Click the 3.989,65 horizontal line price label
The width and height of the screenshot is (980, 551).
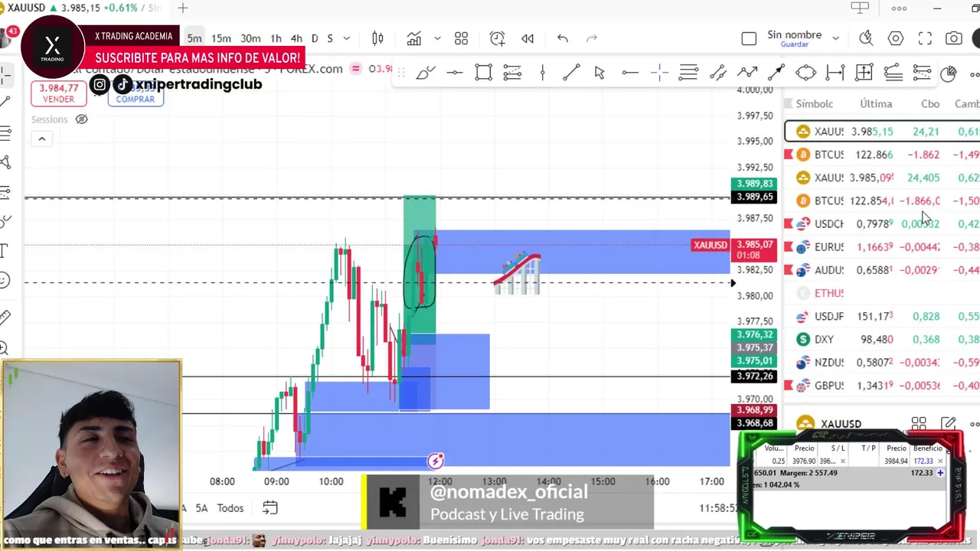[753, 197]
